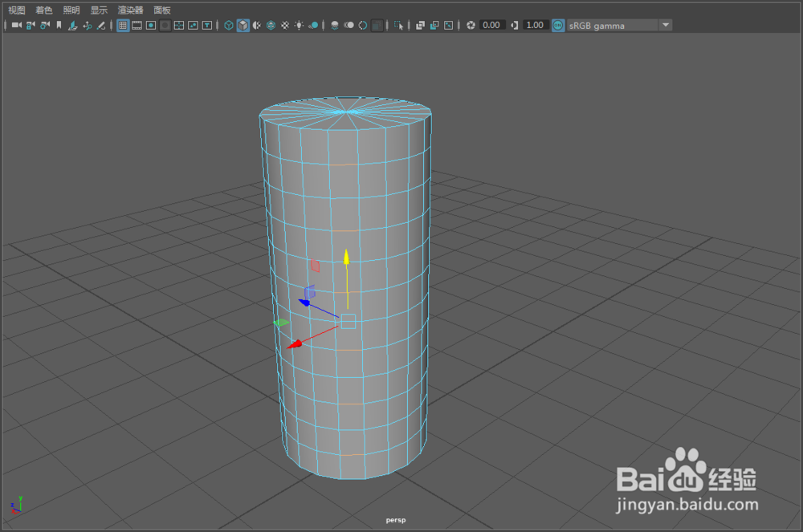Toggle the gate mask icon
Viewport: 803px width, 532px height.
point(165,25)
